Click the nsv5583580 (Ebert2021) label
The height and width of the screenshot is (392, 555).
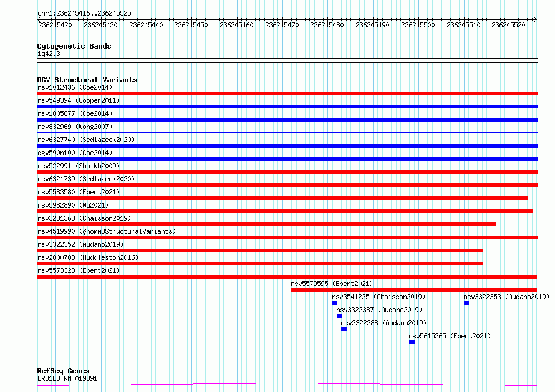[79, 192]
